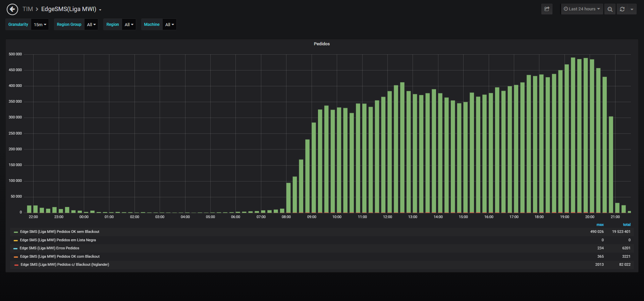This screenshot has width=644, height=301.
Task: Open the Machine All dropdown
Action: pos(169,24)
